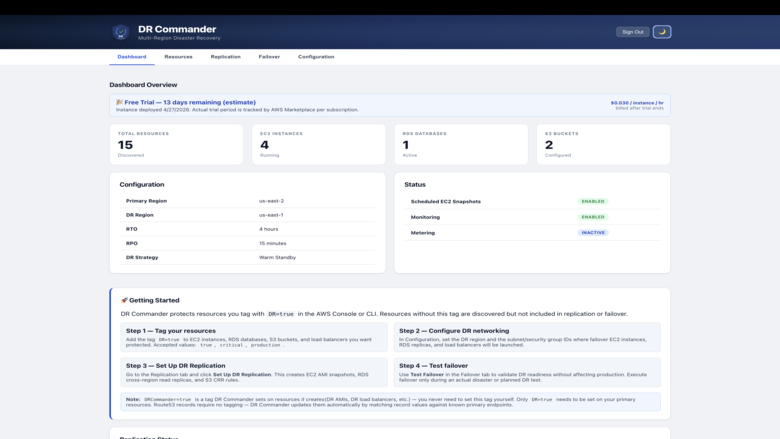The width and height of the screenshot is (780, 439).
Task: Click the Configuration panel heading
Action: pos(142,184)
